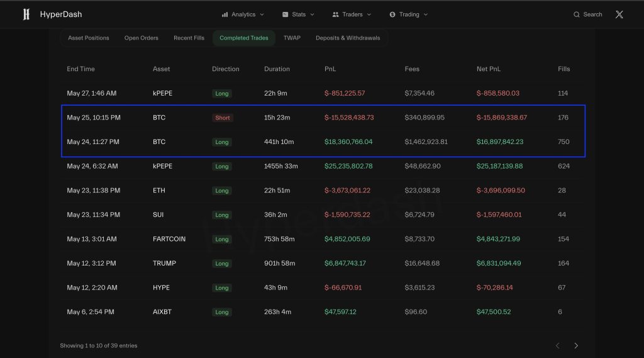The width and height of the screenshot is (644, 358).
Task: Sort by PnL column header
Action: [x=330, y=69]
